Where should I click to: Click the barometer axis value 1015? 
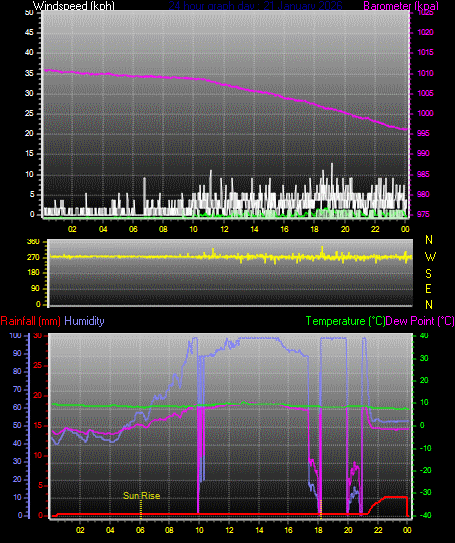(x=425, y=52)
